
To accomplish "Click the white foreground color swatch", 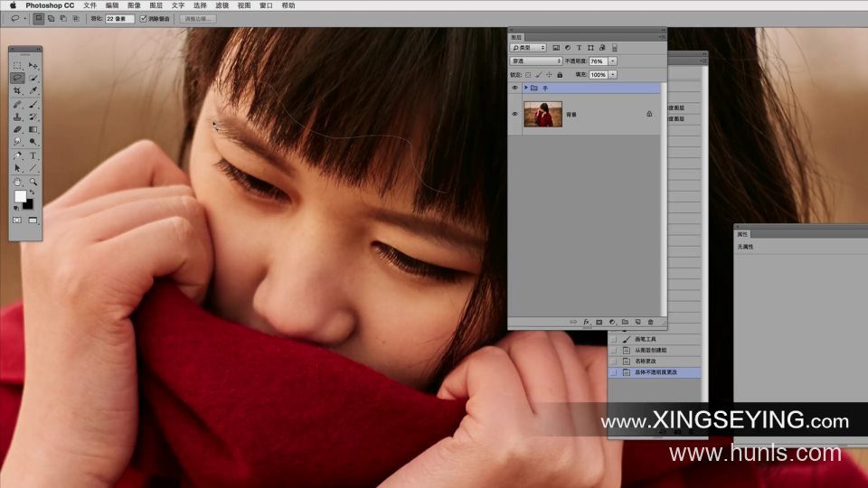I will 20,196.
